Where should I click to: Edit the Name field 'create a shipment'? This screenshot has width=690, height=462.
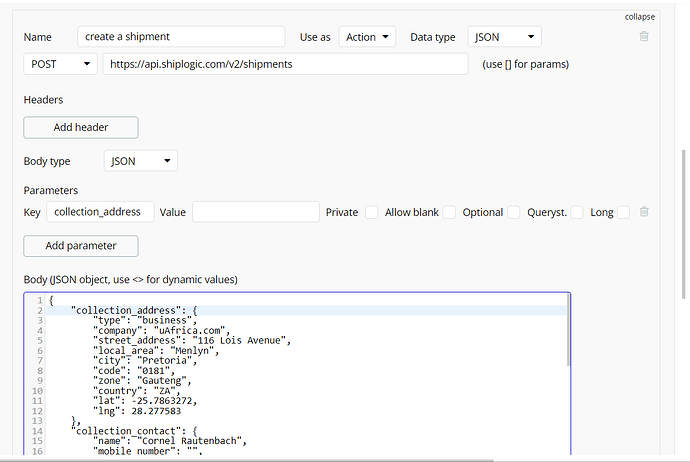pos(180,37)
